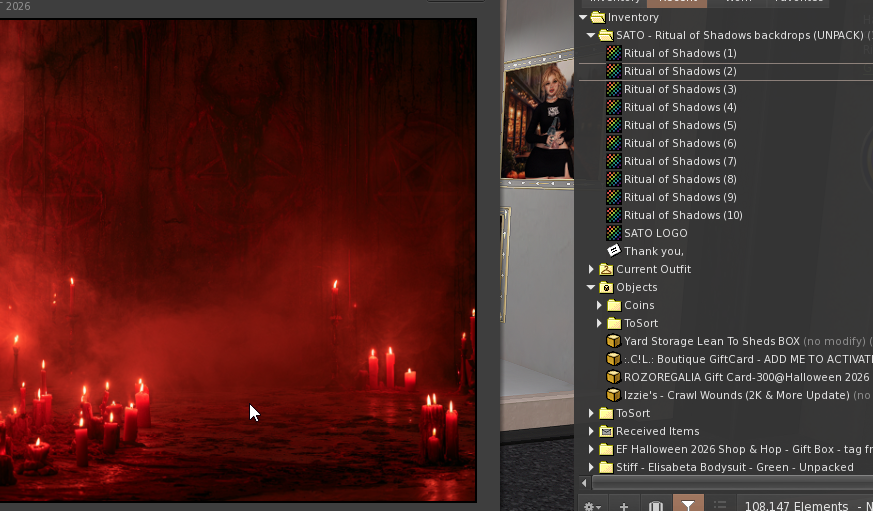873x511 pixels.
Task: Select the :.C!L.: Boutique GiftCard item
Action: [x=726, y=359]
